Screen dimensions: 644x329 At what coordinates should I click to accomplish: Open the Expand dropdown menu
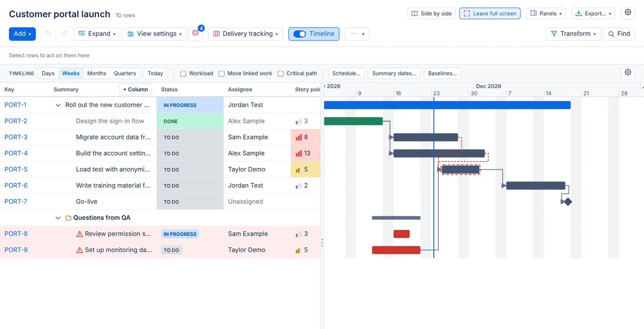click(x=97, y=34)
